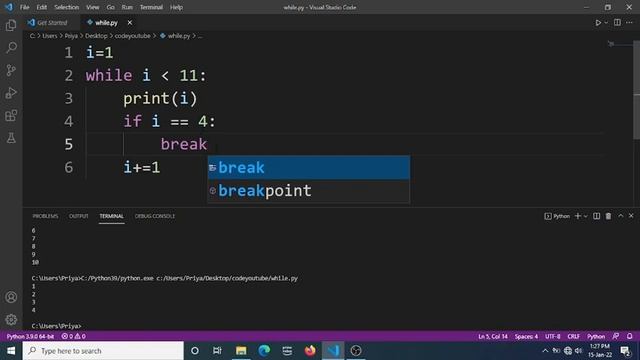Open the Action Center notifications icon
Image resolution: width=640 pixels, height=360 pixels.
(625, 351)
